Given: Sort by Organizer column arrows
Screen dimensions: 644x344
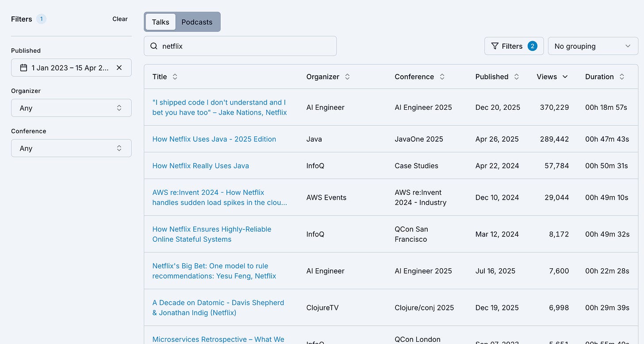Looking at the screenshot, I should (347, 77).
